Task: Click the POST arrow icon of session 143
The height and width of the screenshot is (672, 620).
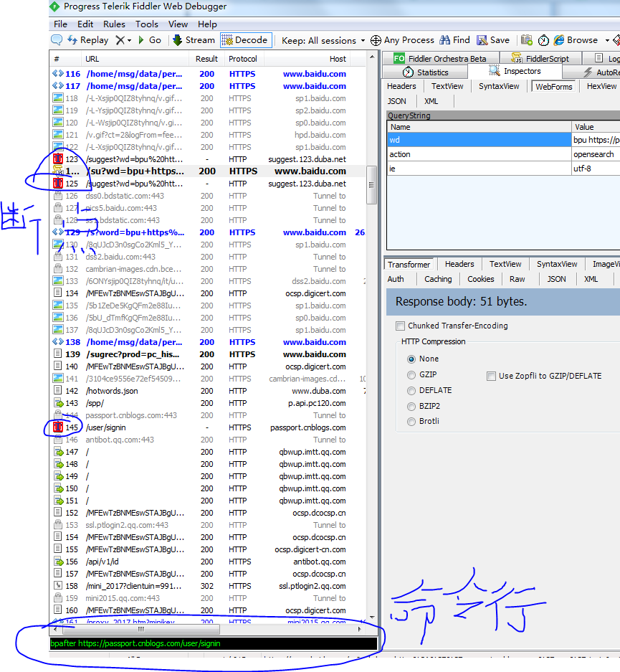Action: coord(58,403)
